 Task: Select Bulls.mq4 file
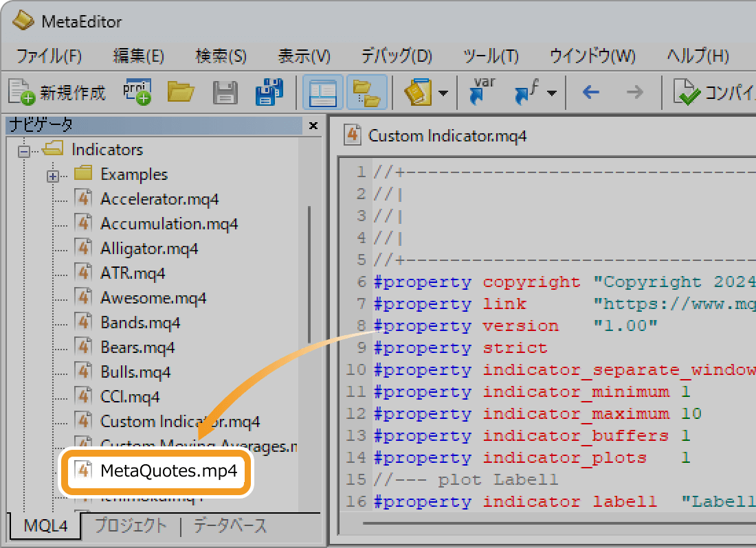click(x=135, y=372)
